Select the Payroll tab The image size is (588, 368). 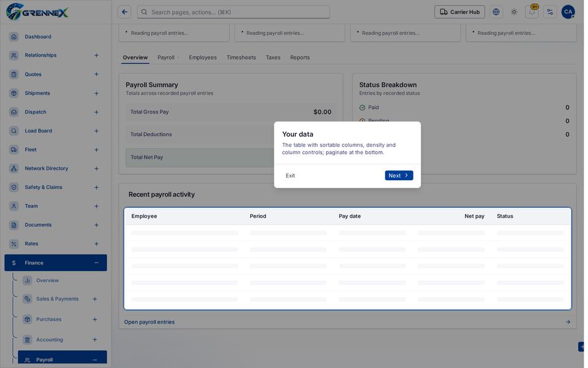click(166, 58)
